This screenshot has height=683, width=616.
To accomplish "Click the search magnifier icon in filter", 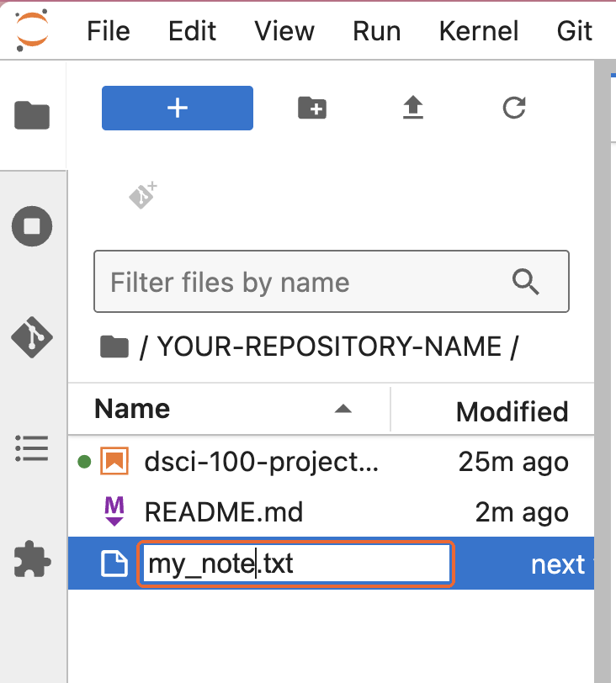I will 526,282.
